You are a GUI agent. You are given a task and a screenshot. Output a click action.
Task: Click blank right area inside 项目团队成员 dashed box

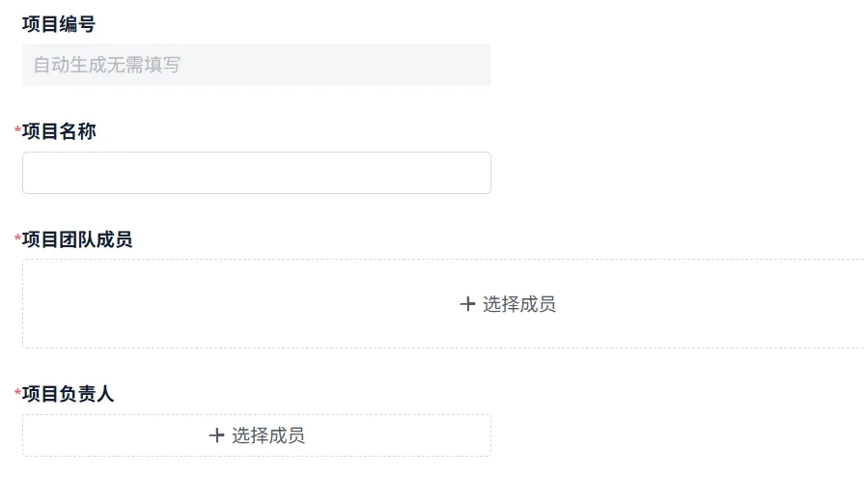click(x=753, y=304)
